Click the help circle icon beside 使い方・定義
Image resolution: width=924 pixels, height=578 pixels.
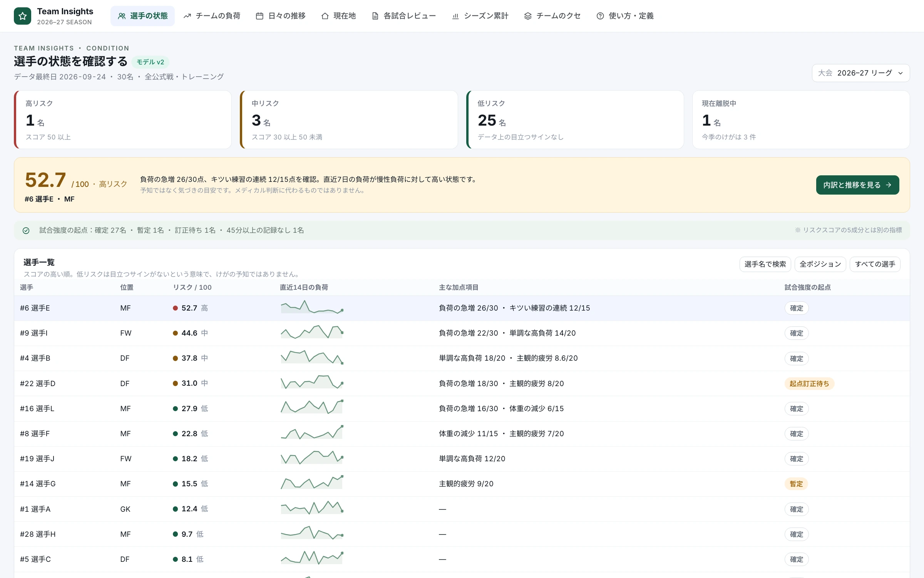click(x=600, y=16)
